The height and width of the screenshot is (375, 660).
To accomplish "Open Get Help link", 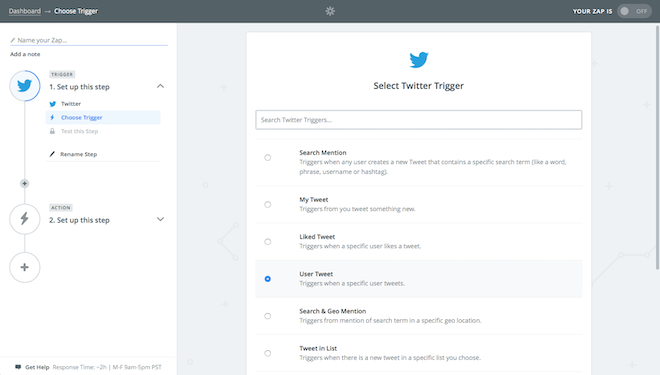I will [x=37, y=367].
